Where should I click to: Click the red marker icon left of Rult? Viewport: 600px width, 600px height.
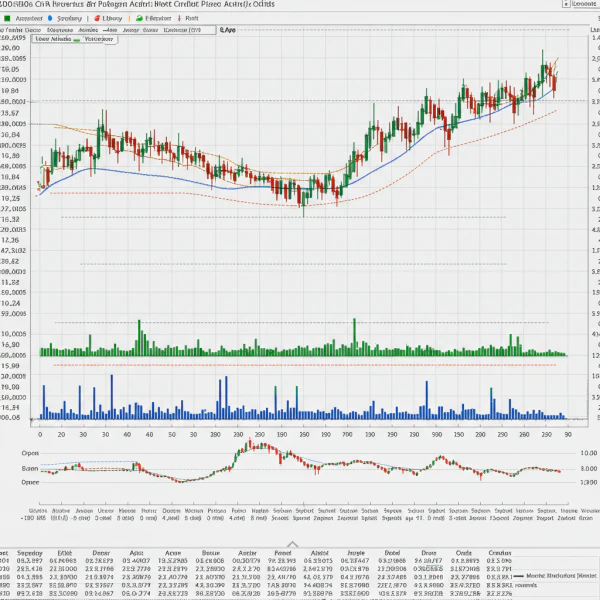click(x=179, y=18)
